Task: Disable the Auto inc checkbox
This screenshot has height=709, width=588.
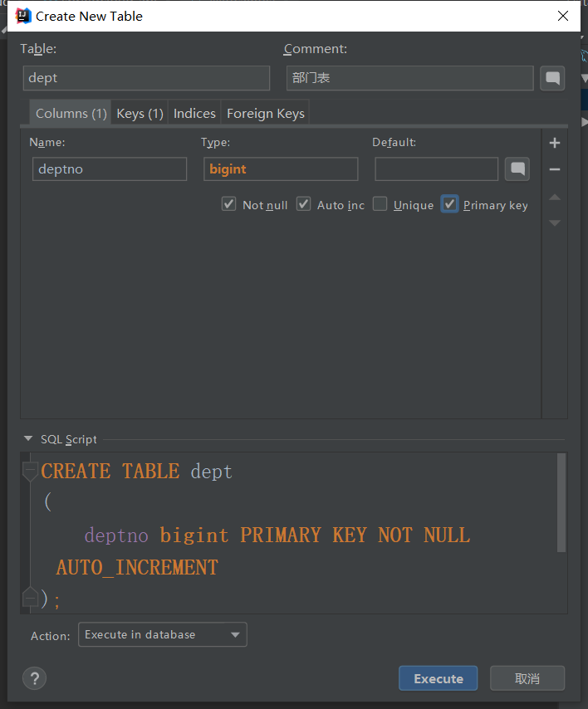Action: click(x=304, y=204)
